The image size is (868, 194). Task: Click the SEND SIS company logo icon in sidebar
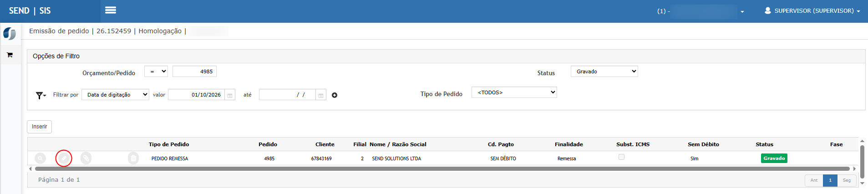pos(10,34)
